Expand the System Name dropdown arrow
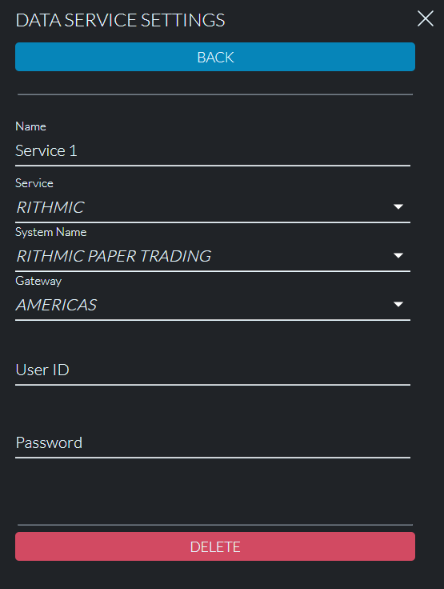Viewport: 444px width, 589px height. coord(398,255)
